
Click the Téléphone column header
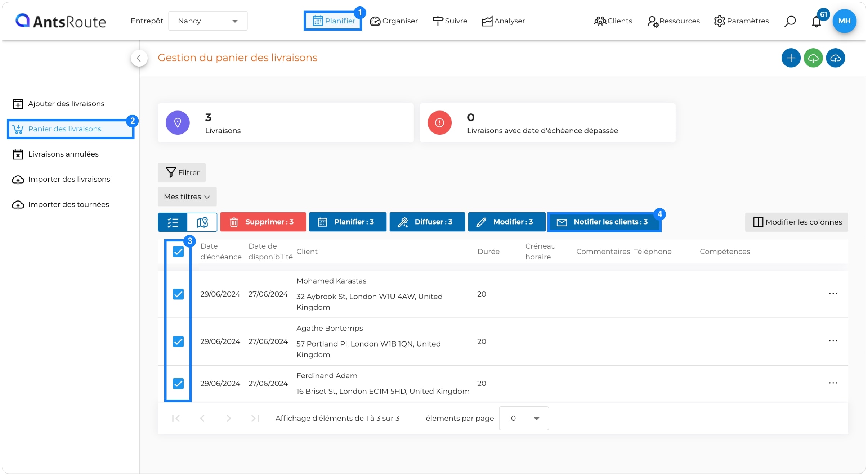coord(653,252)
